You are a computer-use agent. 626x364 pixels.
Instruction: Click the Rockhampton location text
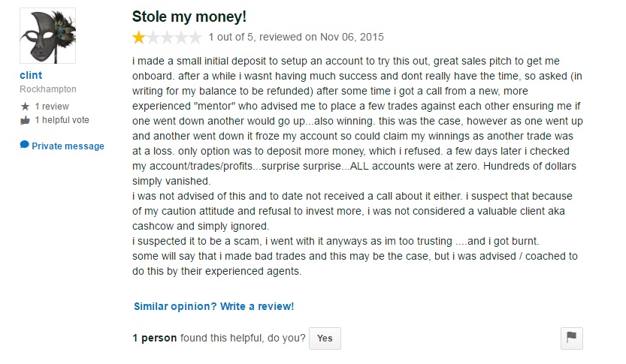click(x=48, y=89)
